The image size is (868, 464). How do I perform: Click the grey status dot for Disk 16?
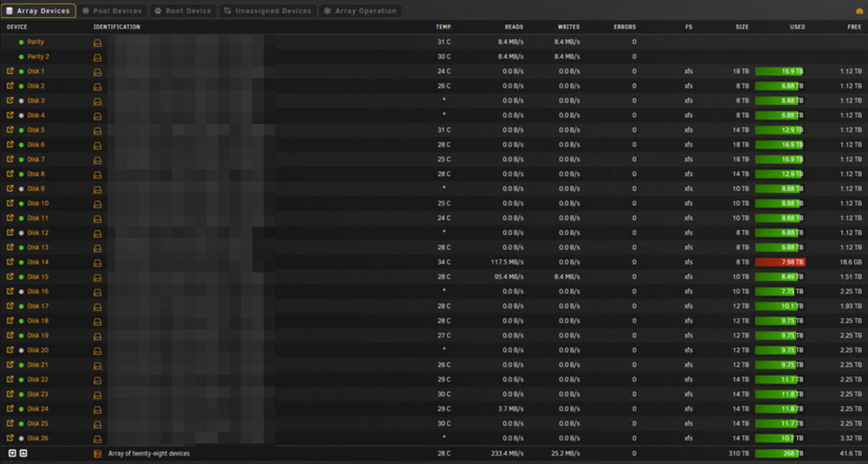(x=21, y=291)
